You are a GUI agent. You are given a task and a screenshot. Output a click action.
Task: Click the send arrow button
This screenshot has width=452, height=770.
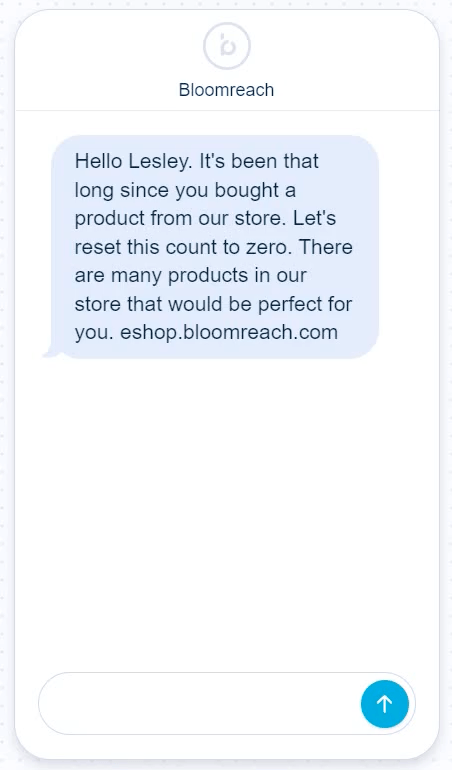[385, 704]
